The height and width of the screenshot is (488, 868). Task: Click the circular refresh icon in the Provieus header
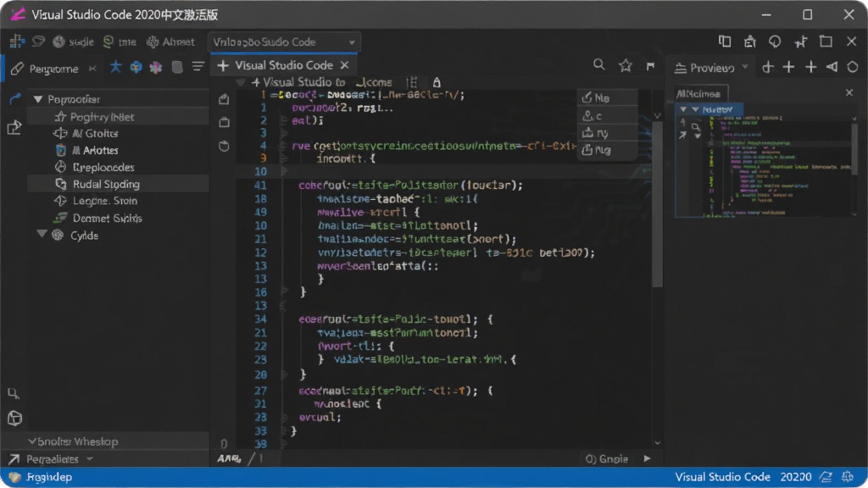[853, 68]
